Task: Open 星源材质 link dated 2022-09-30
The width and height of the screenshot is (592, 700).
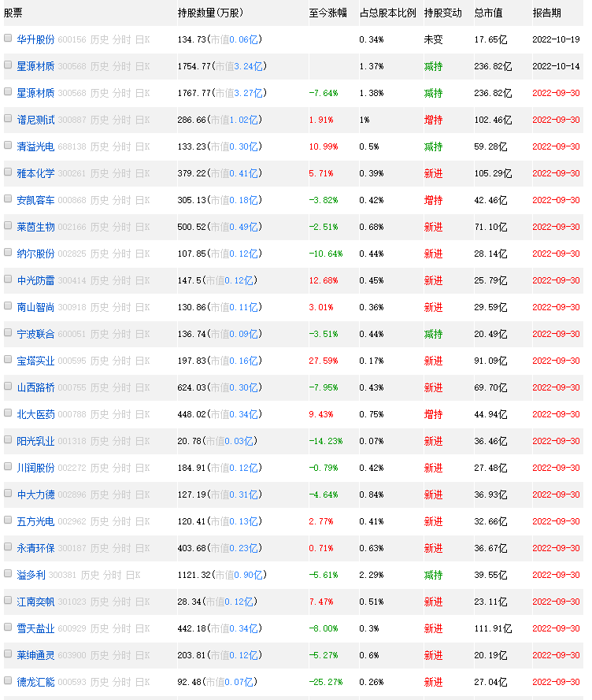Action: point(35,93)
